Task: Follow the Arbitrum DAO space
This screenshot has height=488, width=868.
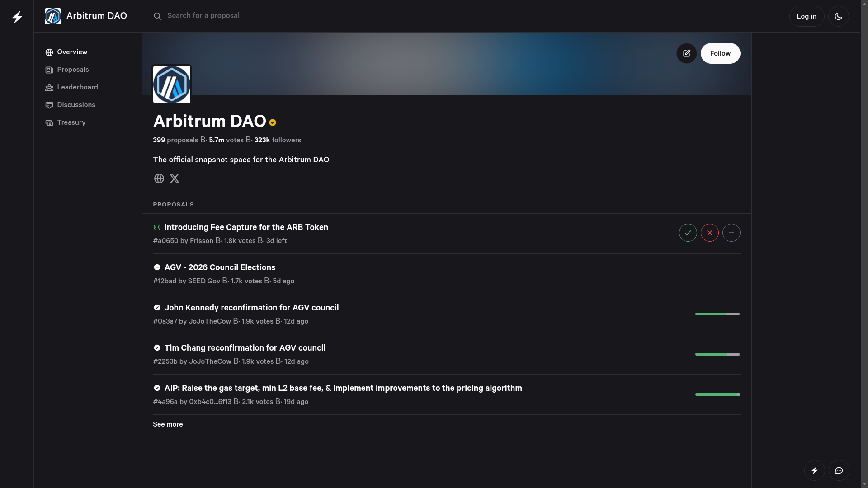Action: (720, 53)
